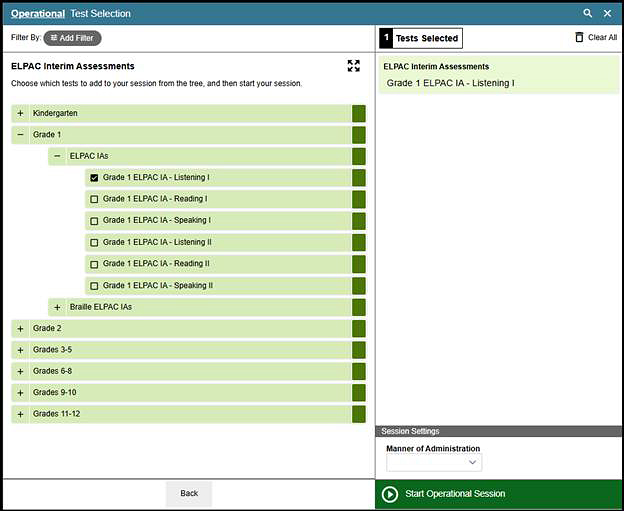Open the Manner of Administration dropdown

coord(434,462)
